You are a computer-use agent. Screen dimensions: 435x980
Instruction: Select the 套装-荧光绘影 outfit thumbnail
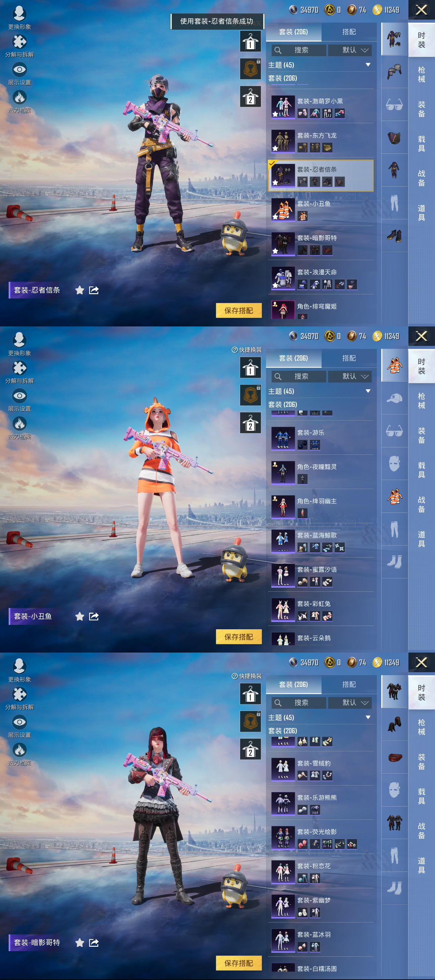pos(283,837)
